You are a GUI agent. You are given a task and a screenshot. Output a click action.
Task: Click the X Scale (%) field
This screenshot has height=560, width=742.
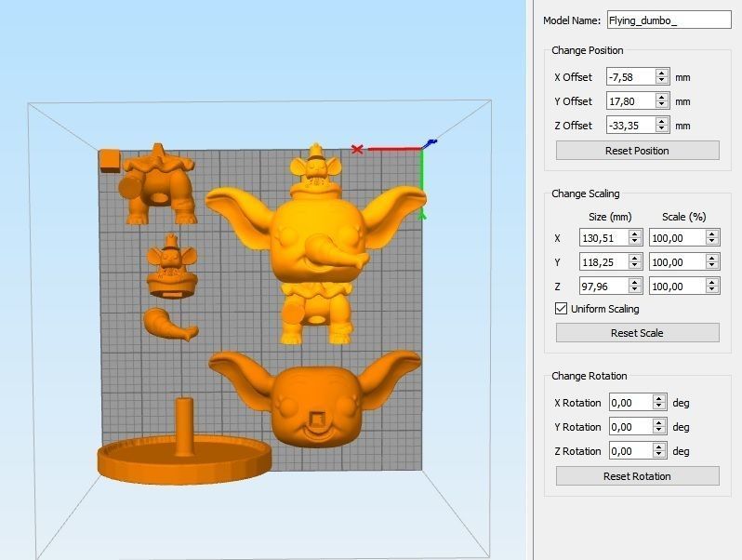[x=677, y=237]
